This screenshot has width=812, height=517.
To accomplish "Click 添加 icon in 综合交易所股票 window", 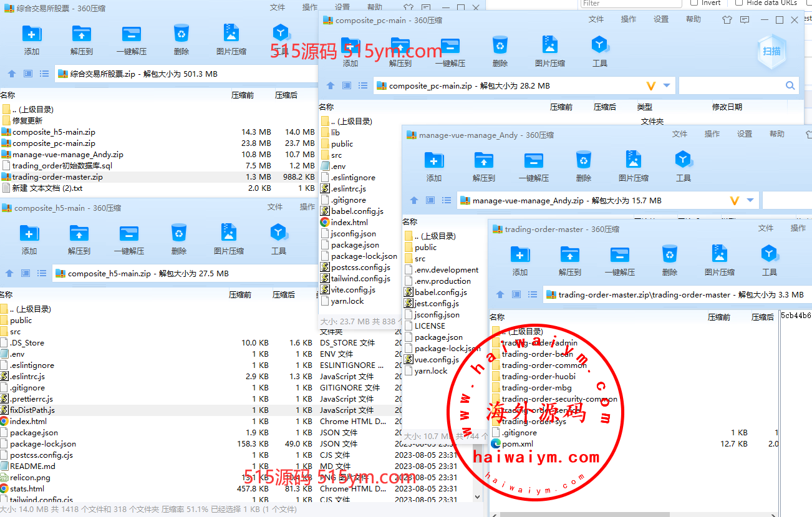I will tap(32, 34).
